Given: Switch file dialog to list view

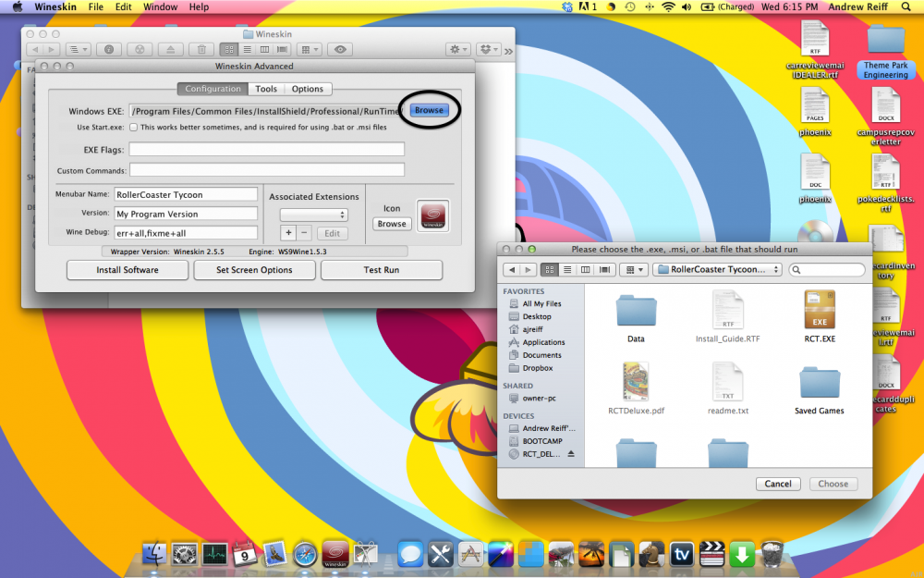Looking at the screenshot, I should tap(567, 269).
